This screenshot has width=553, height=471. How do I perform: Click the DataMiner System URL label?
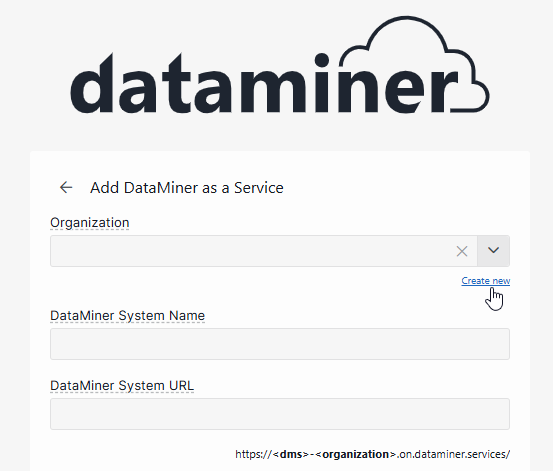[122, 385]
